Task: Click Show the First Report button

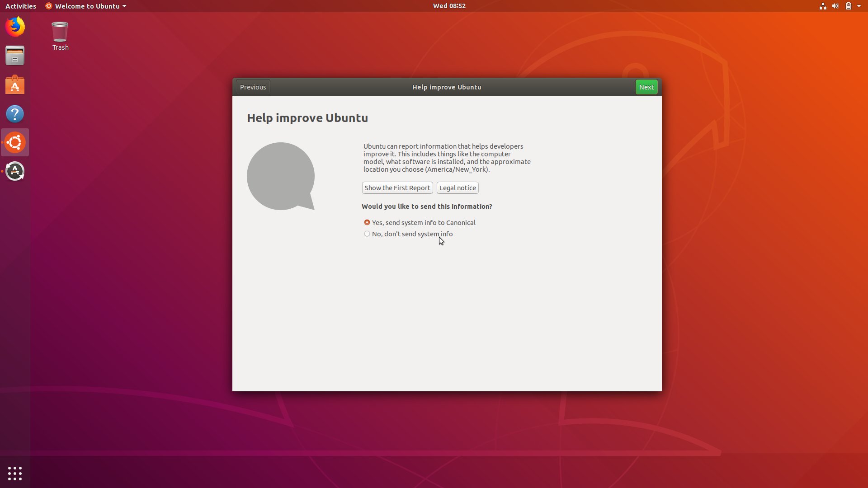Action: click(397, 188)
